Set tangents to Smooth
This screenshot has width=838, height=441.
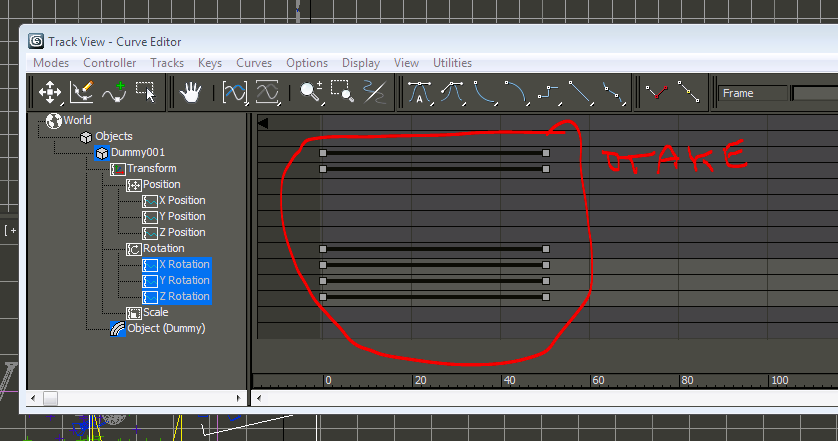point(613,92)
